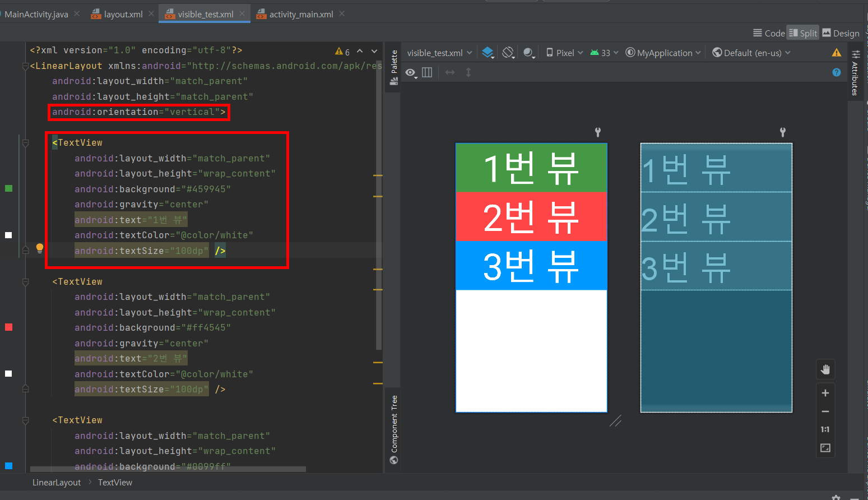Click the horizontal scrollbar of code editor
Viewport: 868px width, 500px height.
(x=168, y=469)
